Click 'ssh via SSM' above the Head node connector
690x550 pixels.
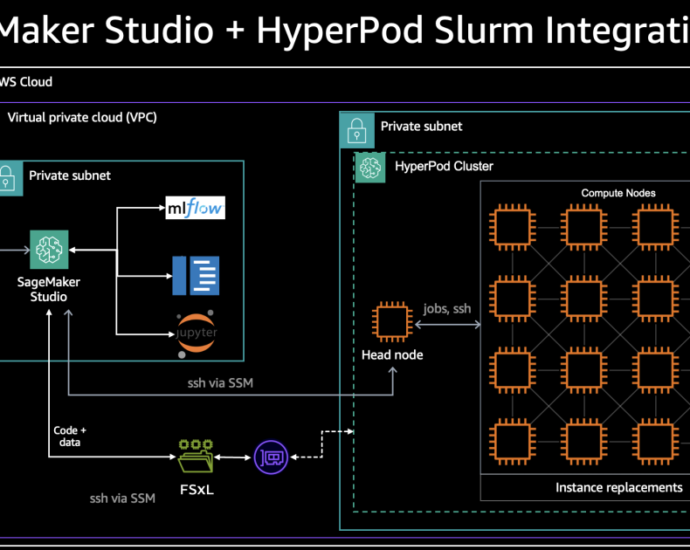click(x=220, y=383)
